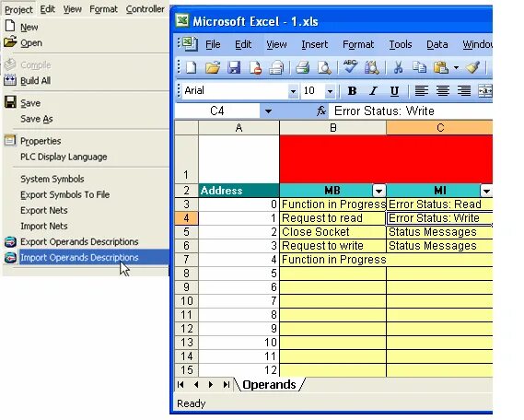Select the Format Painter brush icon
Viewport: 524px width, 420px height.
tap(472, 67)
